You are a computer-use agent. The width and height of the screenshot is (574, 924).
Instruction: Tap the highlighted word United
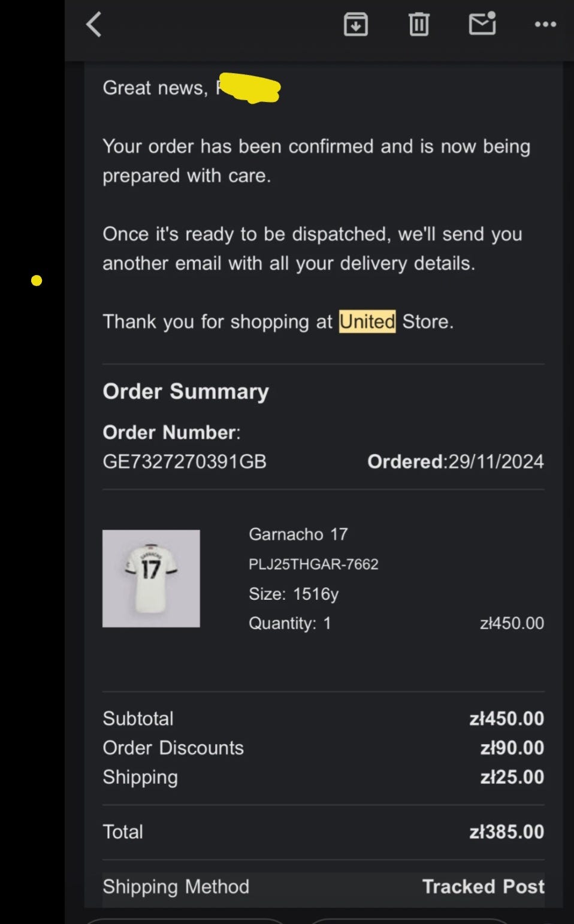(367, 321)
